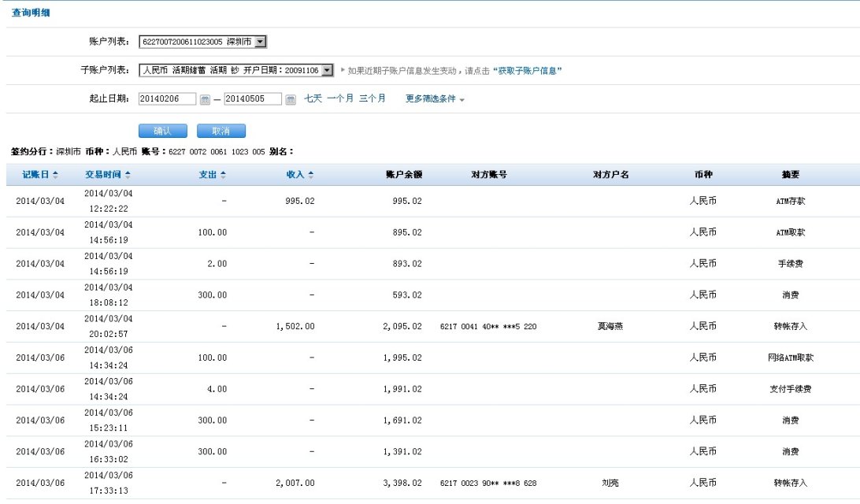The height and width of the screenshot is (504, 860).
Task: Open the 子账户列表 sub-account dropdown
Action: coord(328,70)
